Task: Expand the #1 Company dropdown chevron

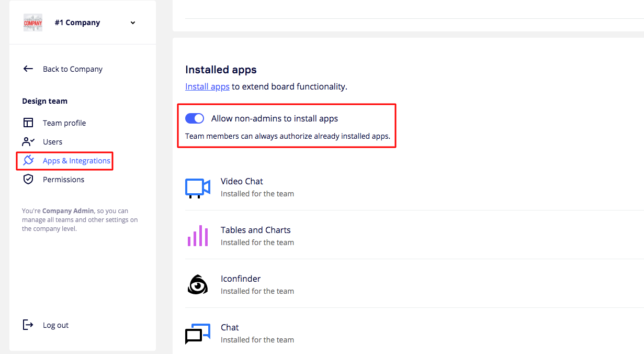Action: tap(133, 23)
